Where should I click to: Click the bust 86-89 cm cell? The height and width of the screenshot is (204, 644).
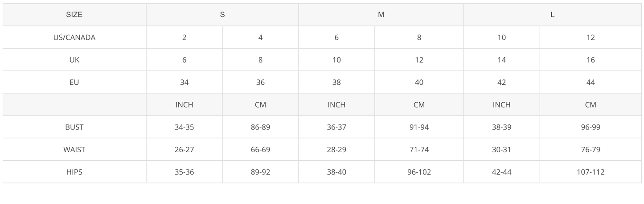260,127
